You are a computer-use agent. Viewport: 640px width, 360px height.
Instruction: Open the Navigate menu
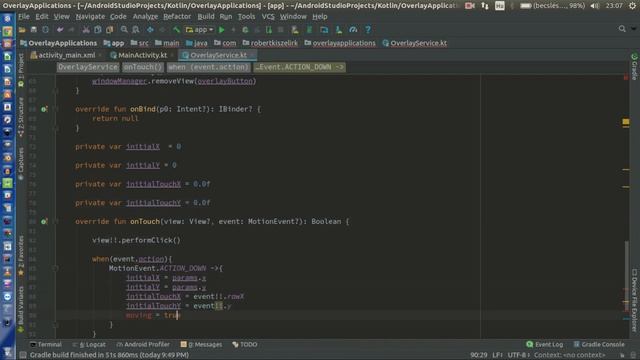[90, 17]
